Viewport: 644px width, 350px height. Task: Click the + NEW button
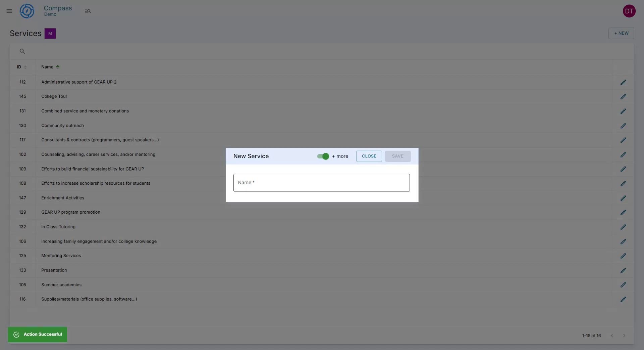click(x=621, y=33)
